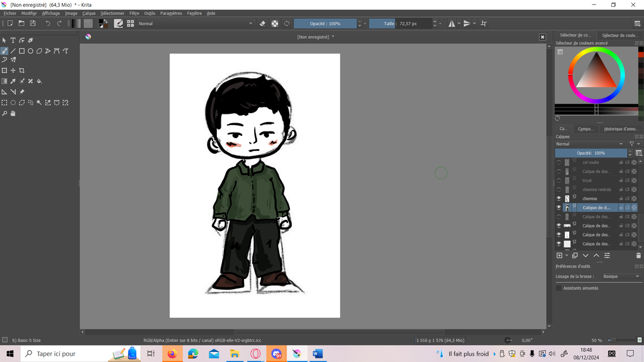The width and height of the screenshot is (644, 362).
Task: Hide the chemise layer
Action: 558,199
